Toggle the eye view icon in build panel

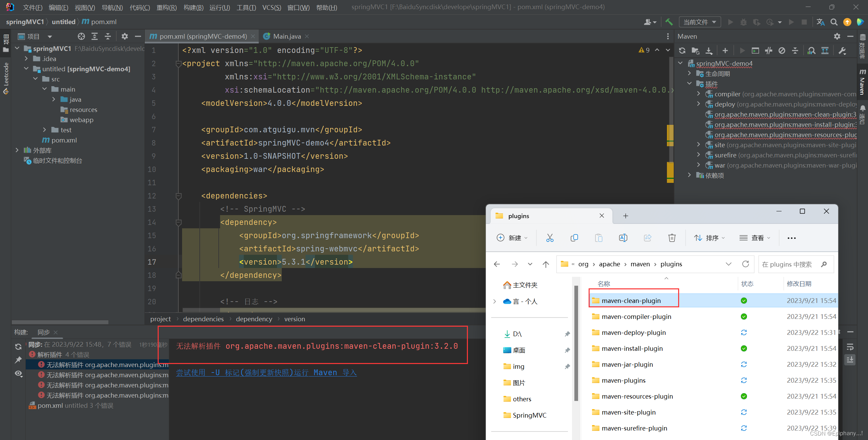point(18,374)
